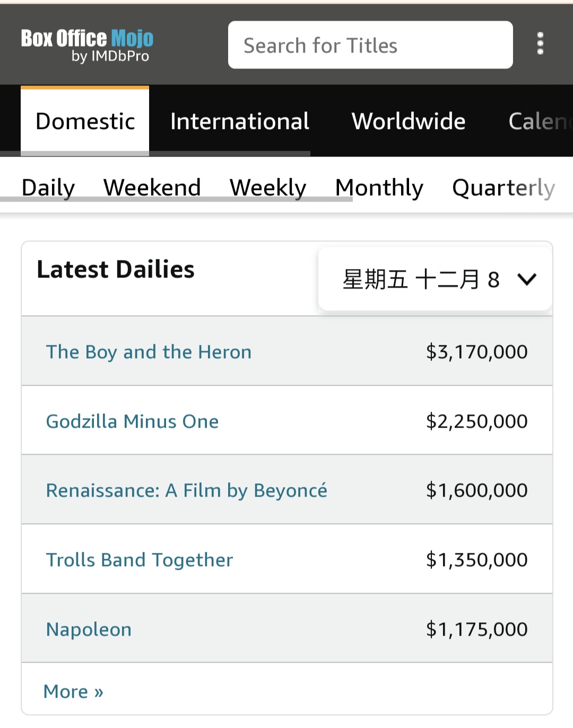The width and height of the screenshot is (573, 728).
Task: Switch to the International tab
Action: pyautogui.click(x=239, y=122)
